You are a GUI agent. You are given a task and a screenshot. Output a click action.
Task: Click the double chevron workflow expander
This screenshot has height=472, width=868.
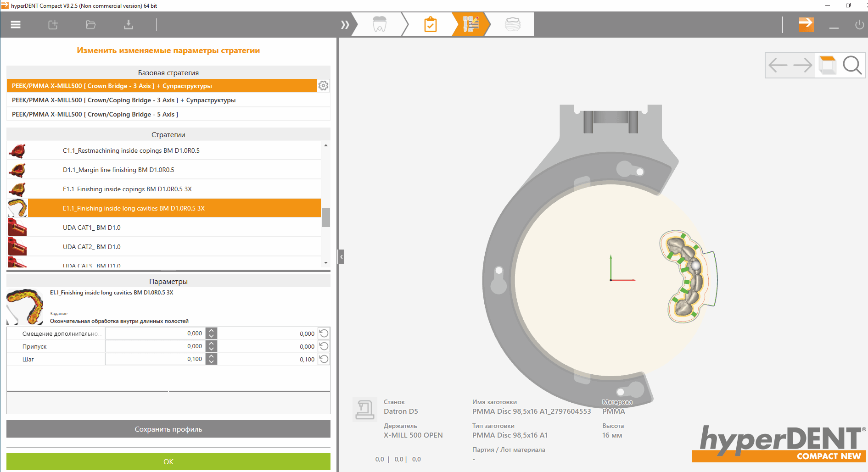pyautogui.click(x=345, y=25)
